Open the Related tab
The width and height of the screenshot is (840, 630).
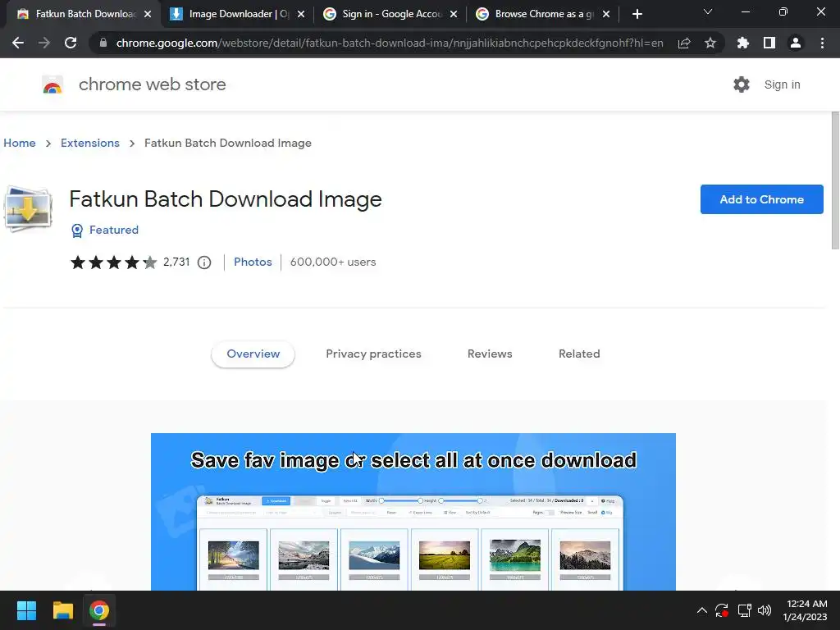tap(579, 354)
